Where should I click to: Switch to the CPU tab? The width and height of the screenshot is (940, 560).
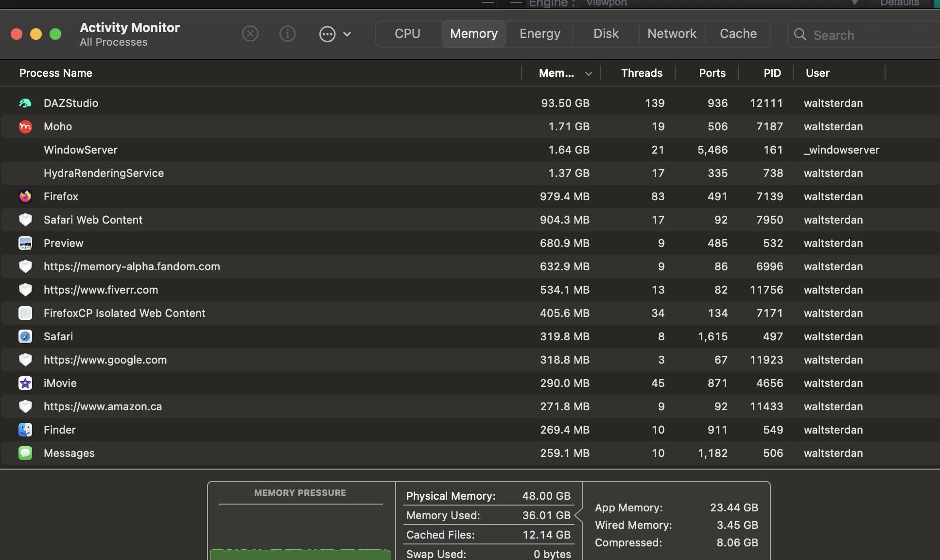tap(407, 34)
